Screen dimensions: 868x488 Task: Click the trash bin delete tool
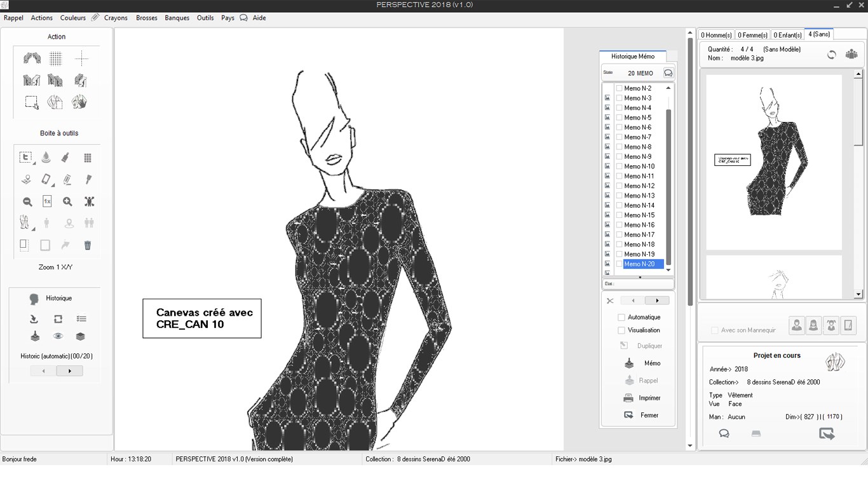click(x=88, y=245)
